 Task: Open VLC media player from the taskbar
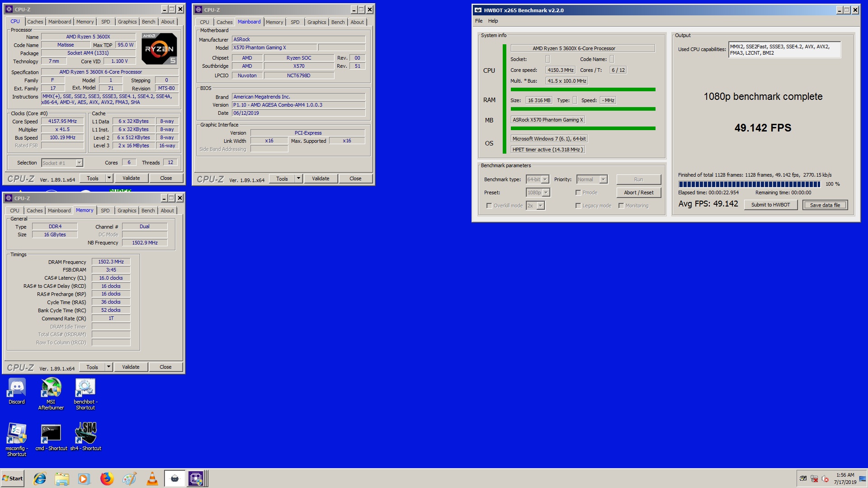click(152, 479)
